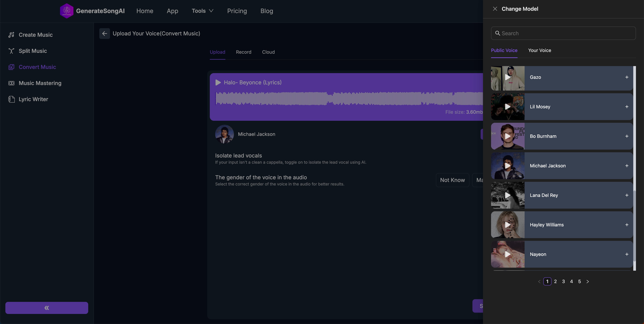
Task: Expand the Tools dropdown menu
Action: tap(202, 11)
